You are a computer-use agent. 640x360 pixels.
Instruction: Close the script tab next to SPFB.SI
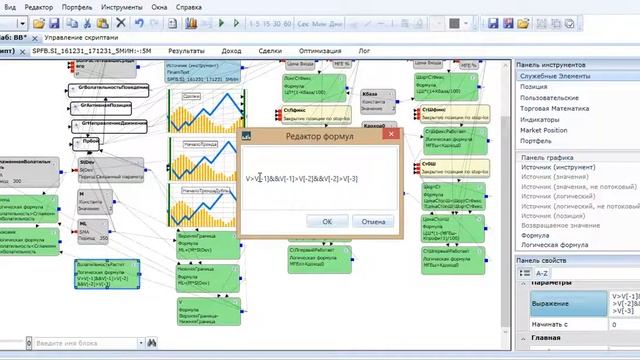[22, 52]
